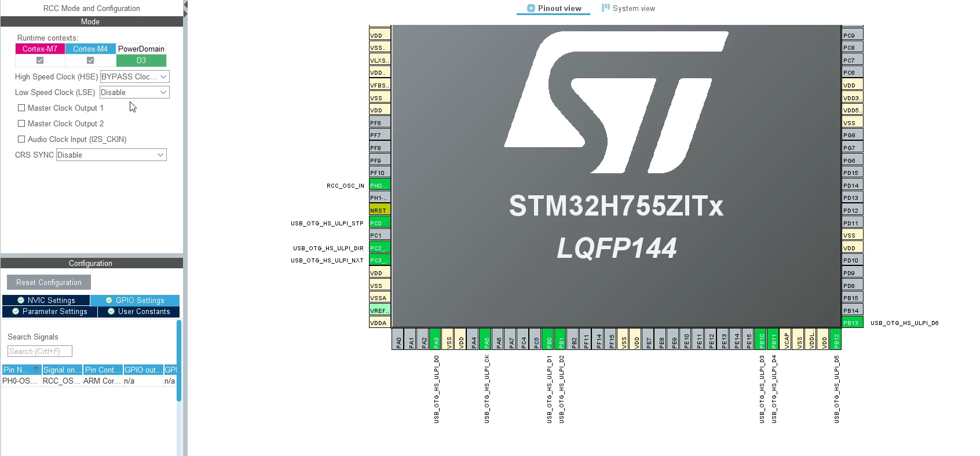
Task: Toggle the Cortex-M4 runtime context checkbox
Action: click(90, 60)
